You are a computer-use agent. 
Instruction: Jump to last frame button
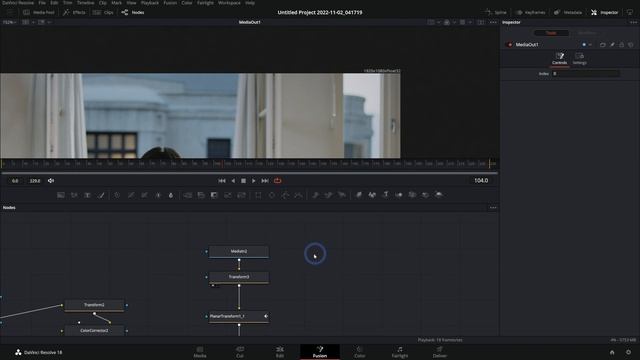click(265, 180)
